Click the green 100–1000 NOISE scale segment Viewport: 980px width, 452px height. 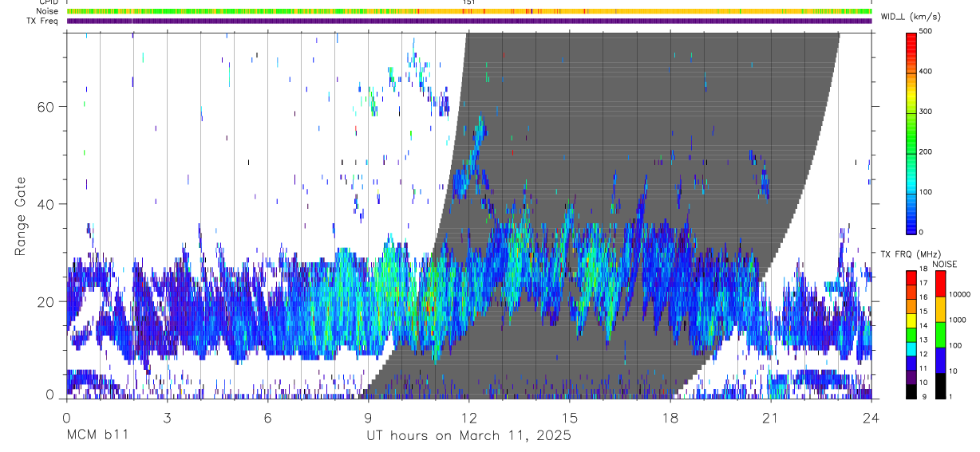coord(940,335)
